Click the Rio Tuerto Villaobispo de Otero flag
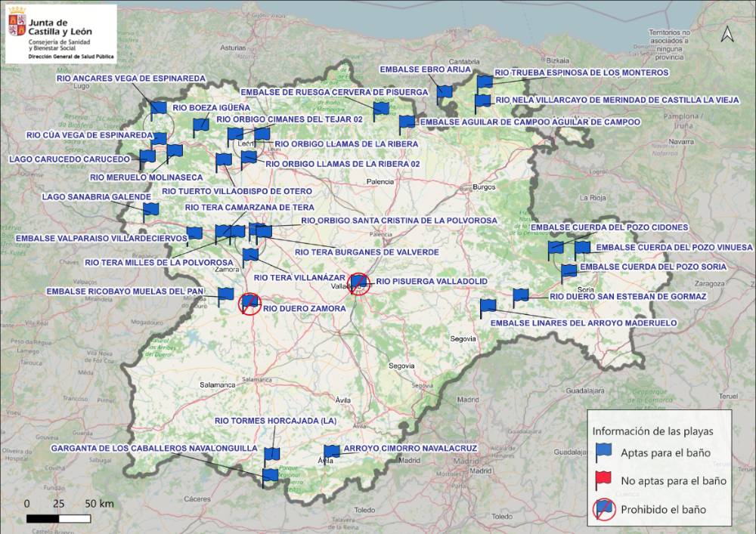The height and width of the screenshot is (534, 756). [223, 162]
